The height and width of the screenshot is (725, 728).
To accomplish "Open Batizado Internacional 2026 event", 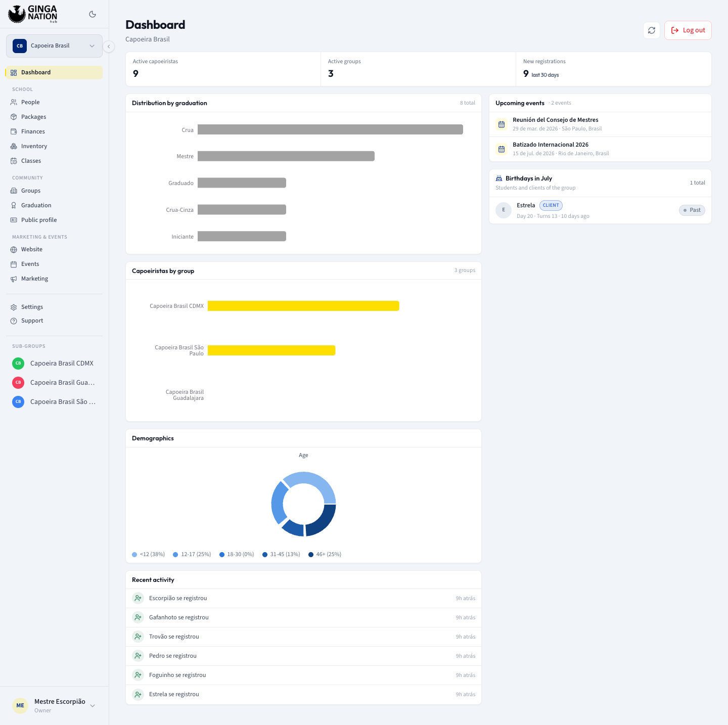I will pos(600,149).
